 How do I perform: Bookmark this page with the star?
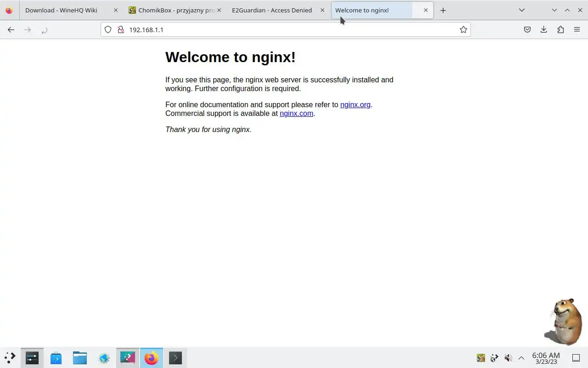[464, 30]
